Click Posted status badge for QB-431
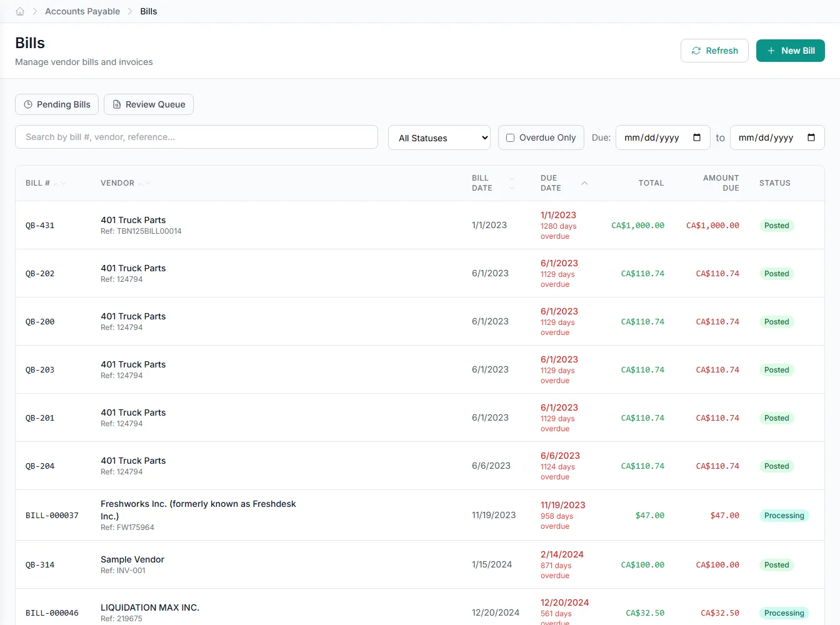The height and width of the screenshot is (625, 840). click(777, 226)
